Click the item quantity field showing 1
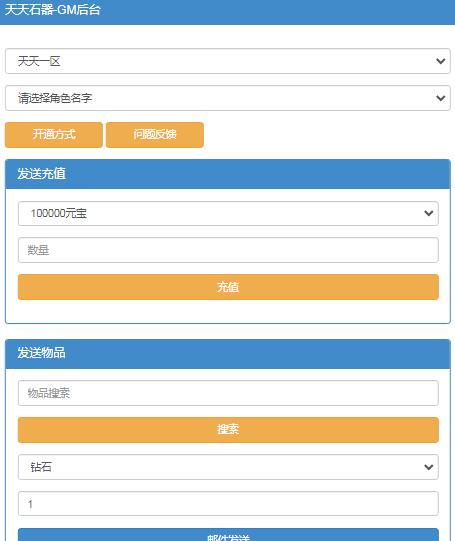455x541 pixels. click(x=228, y=504)
